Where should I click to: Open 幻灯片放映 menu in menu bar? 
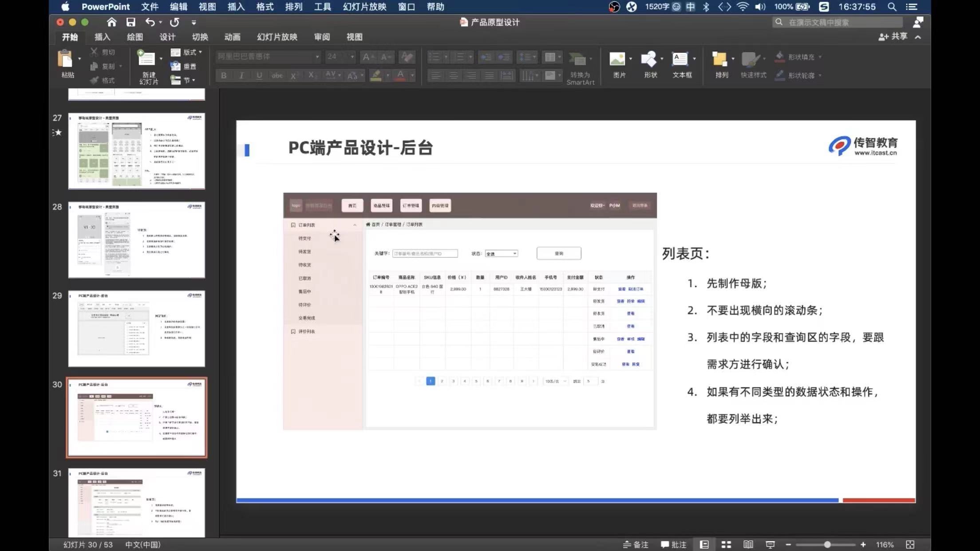(x=364, y=7)
